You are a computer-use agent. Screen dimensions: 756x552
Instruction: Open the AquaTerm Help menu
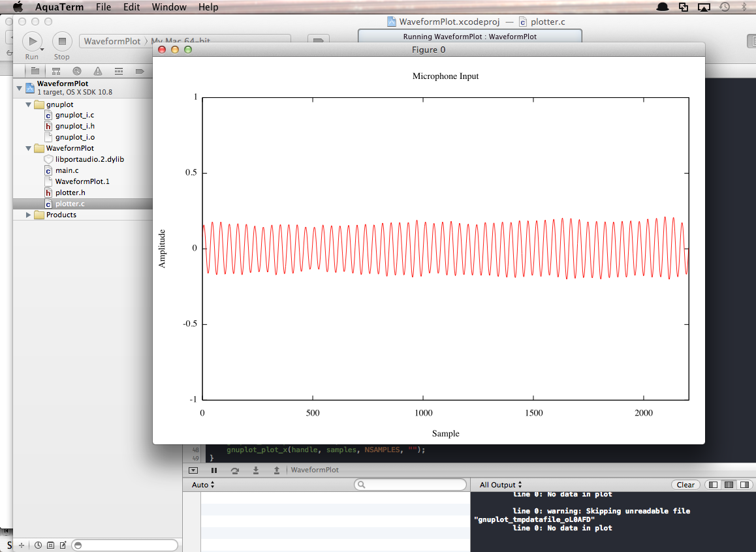(x=208, y=7)
